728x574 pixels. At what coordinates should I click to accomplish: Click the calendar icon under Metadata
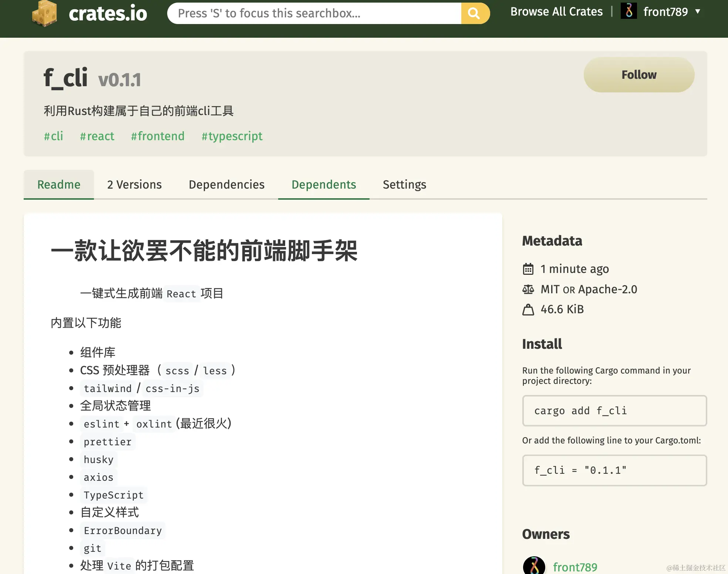[x=528, y=269]
